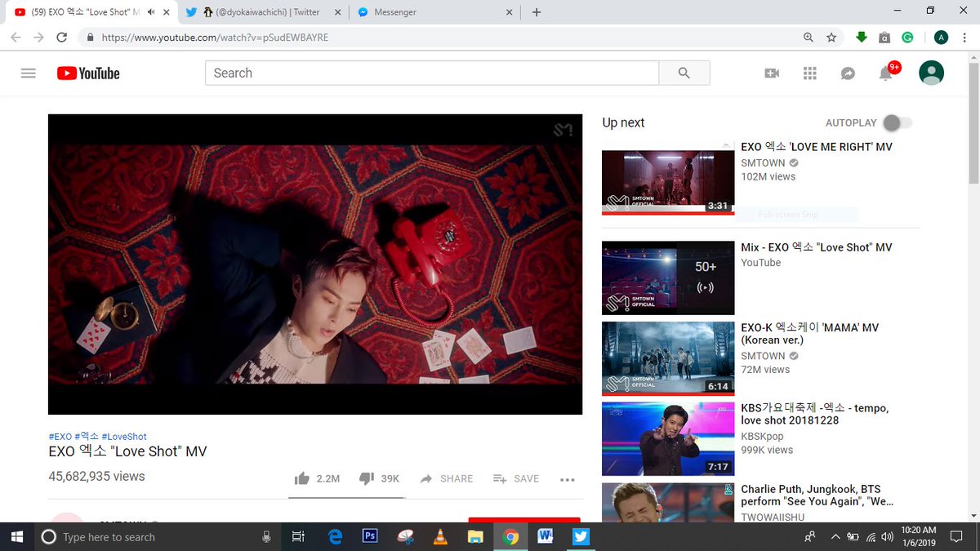Open Chrome zoom magnifier in address bar

(x=808, y=37)
